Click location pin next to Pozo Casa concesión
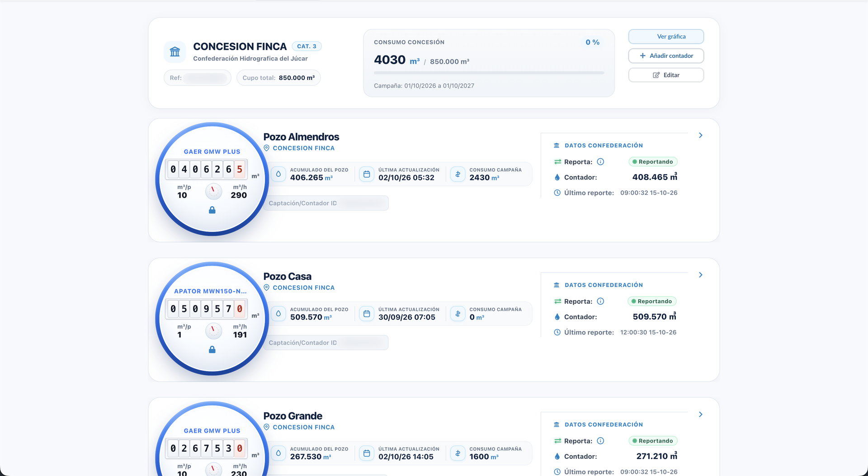Screen dimensions: 868x476 267,288
